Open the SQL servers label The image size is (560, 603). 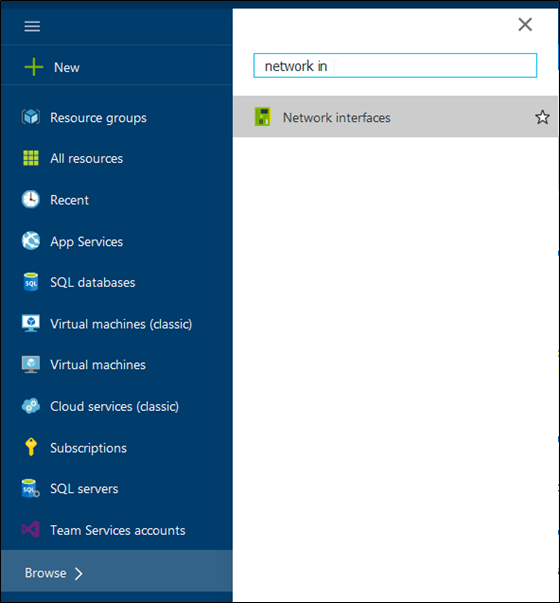coord(84,489)
